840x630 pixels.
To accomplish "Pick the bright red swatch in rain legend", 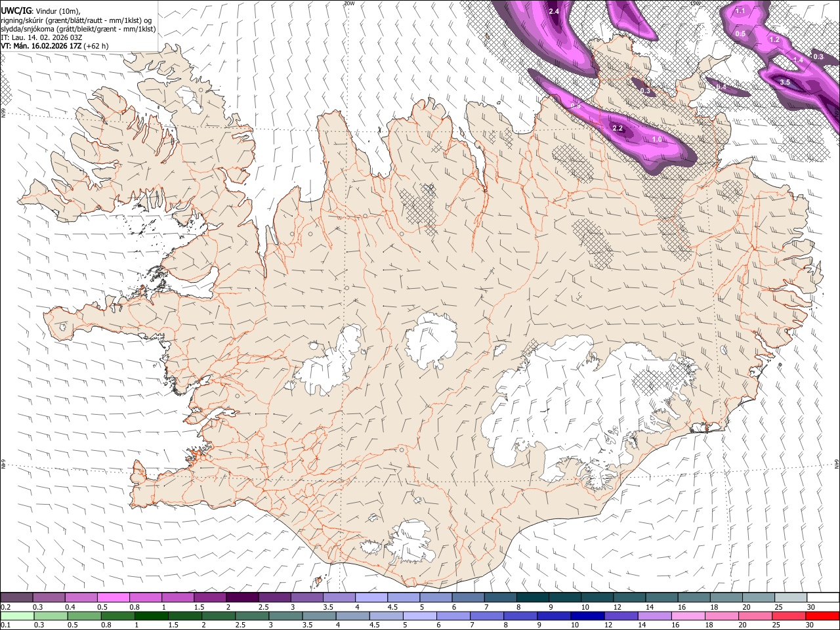I will pos(822,616).
